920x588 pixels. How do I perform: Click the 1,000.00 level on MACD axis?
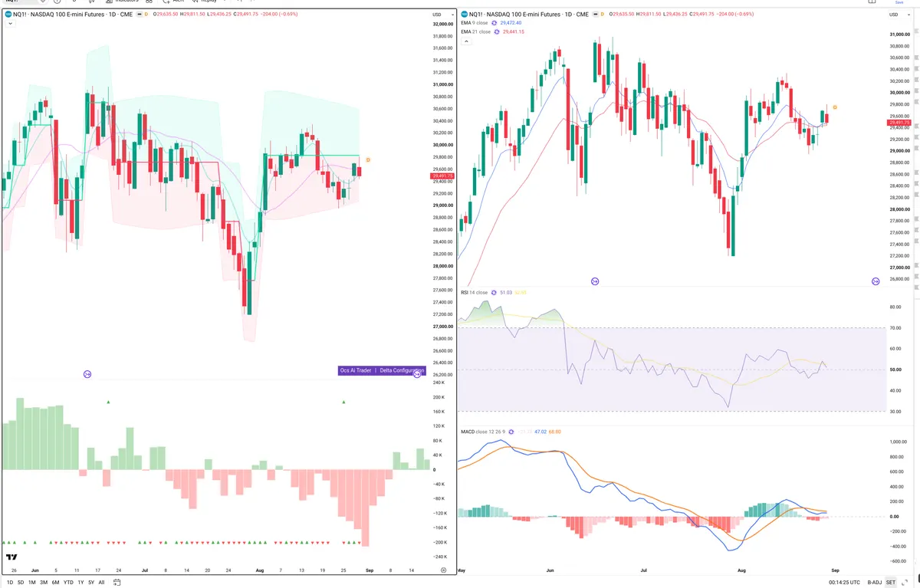click(897, 442)
